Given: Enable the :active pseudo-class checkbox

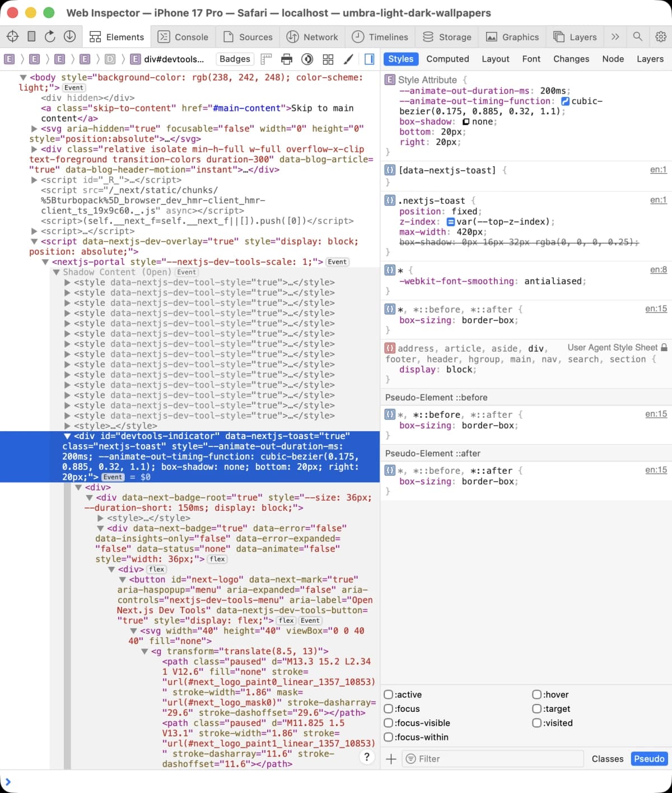Looking at the screenshot, I should pyautogui.click(x=388, y=694).
